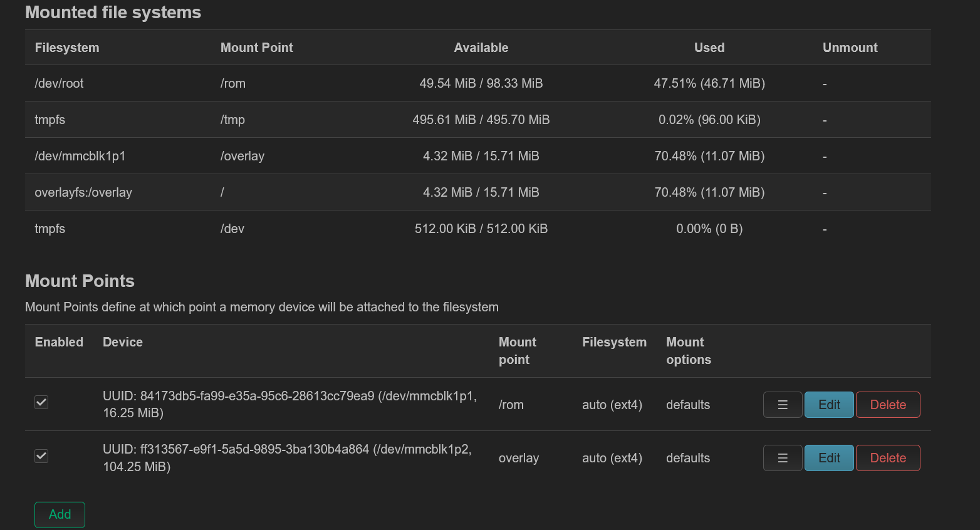Uncheck the enabled box for overlay mount

coord(41,456)
